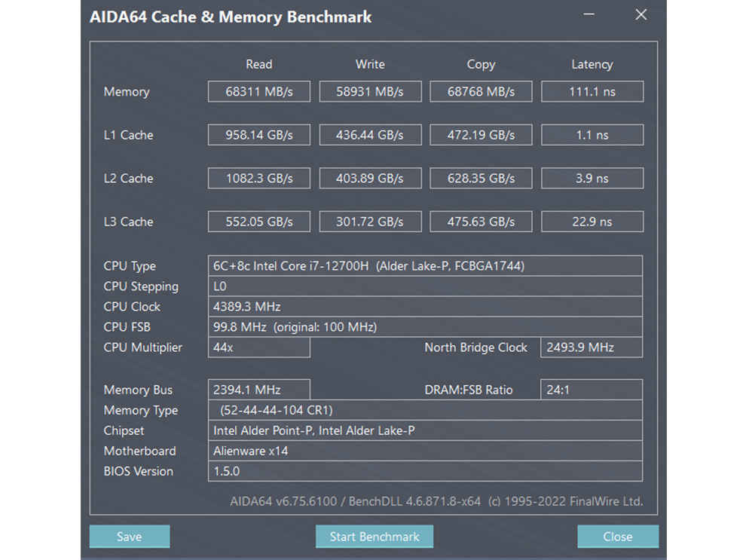Select L3 Cache Latency 22.9 ns
The height and width of the screenshot is (560, 746).
[x=592, y=222]
